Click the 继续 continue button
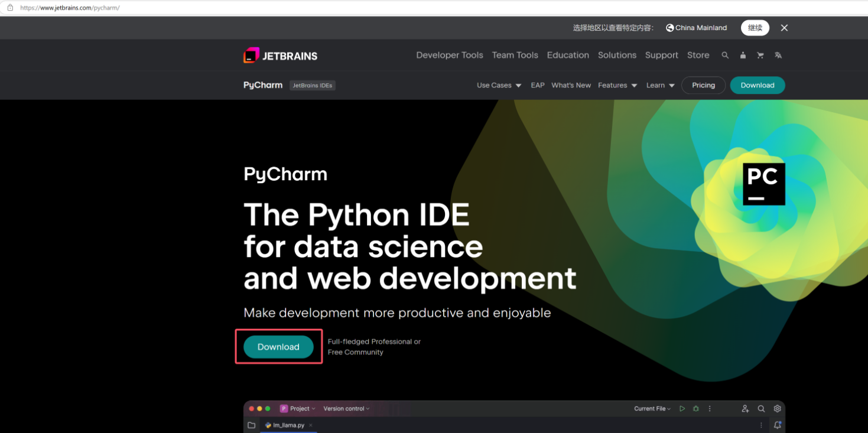Image resolution: width=868 pixels, height=433 pixels. pyautogui.click(x=755, y=28)
